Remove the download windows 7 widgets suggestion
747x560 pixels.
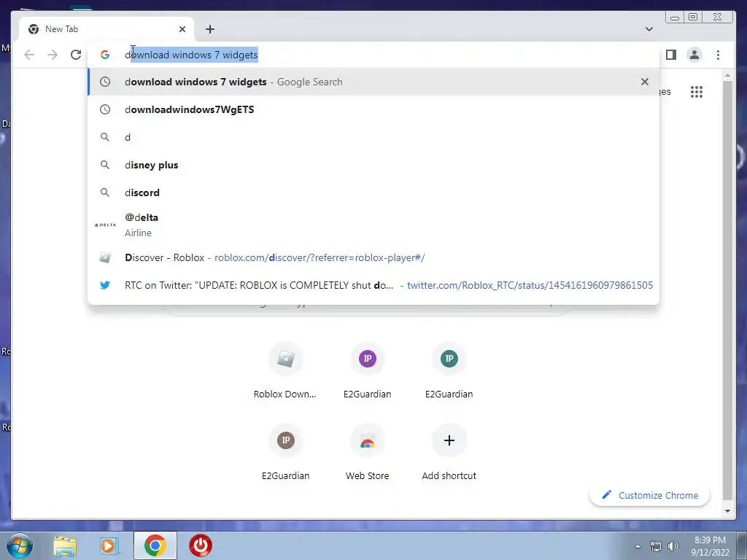click(645, 82)
